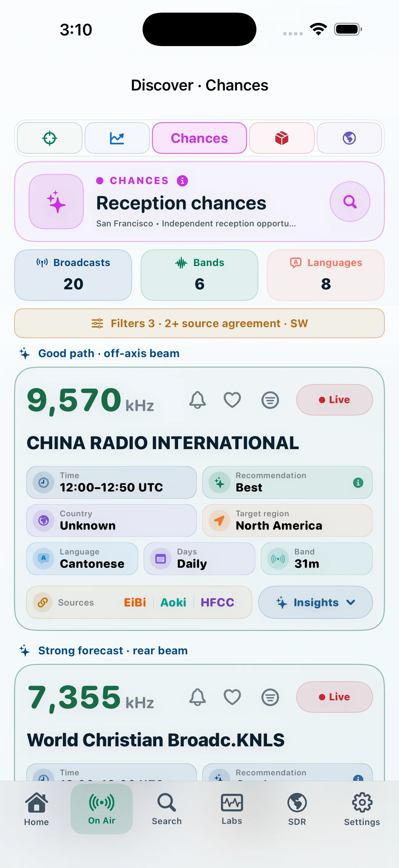Viewport: 399px width, 868px height.
Task: Tap the Days Daily chip
Action: tap(199, 559)
